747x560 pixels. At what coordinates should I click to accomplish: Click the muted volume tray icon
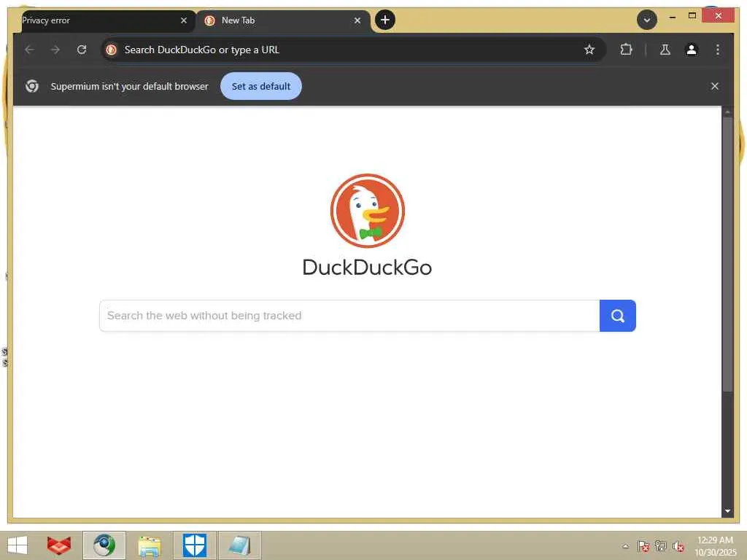(x=678, y=546)
